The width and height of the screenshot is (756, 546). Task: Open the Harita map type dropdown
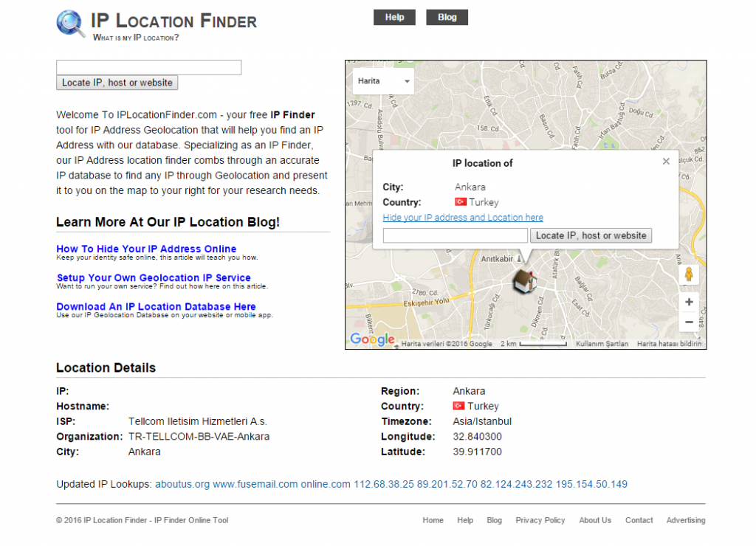tap(383, 81)
